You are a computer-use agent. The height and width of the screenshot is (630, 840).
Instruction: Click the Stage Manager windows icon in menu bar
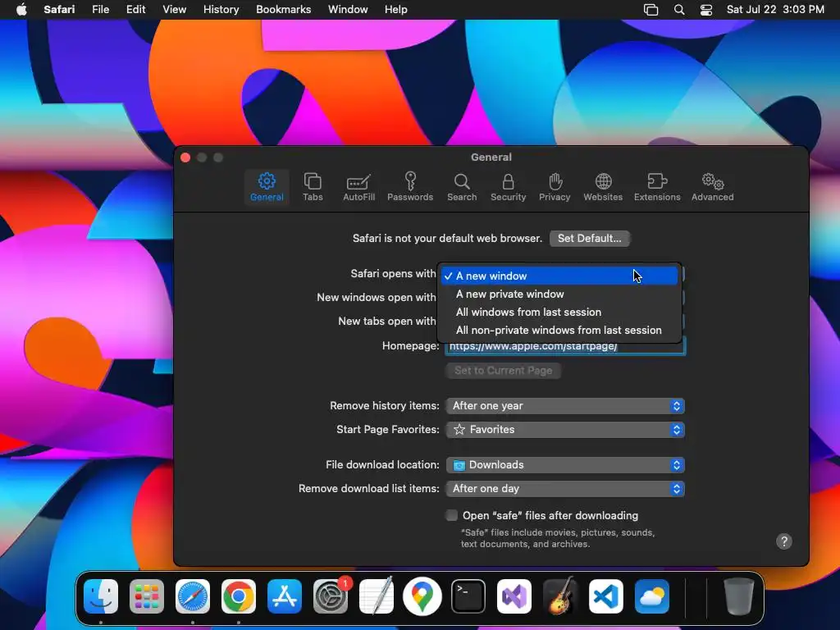651,10
